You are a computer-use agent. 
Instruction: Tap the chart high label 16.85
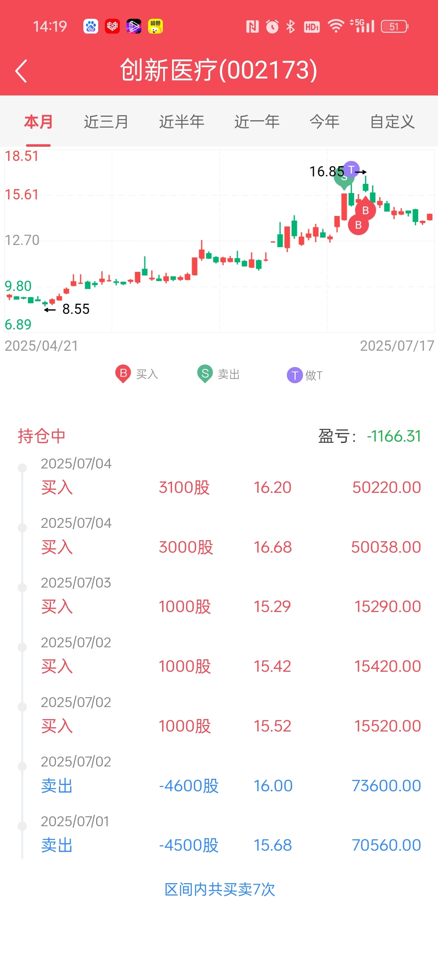(x=327, y=171)
